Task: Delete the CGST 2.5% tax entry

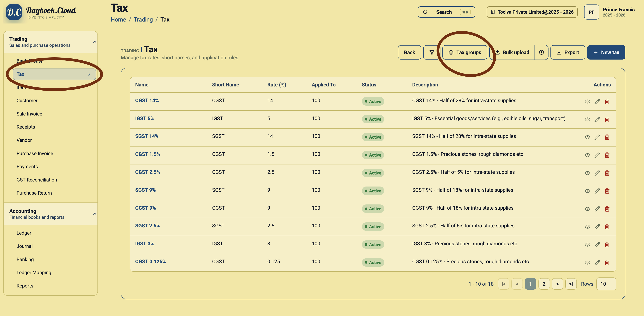Action: click(x=607, y=173)
